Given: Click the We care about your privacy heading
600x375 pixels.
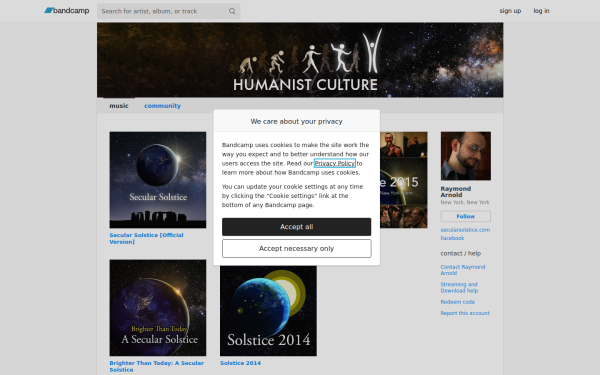Looking at the screenshot, I should [x=297, y=121].
